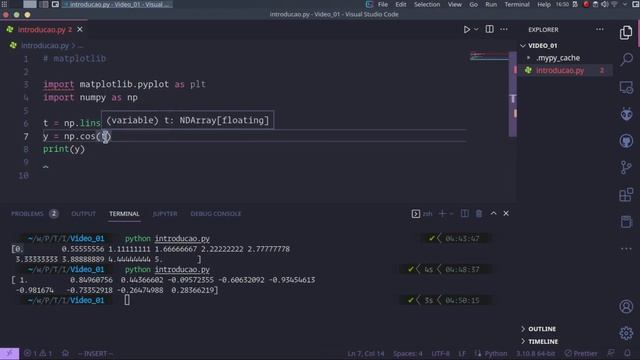Change indentation via Spaces: 4
This screenshot has width=640, height=360.
pos(408,354)
